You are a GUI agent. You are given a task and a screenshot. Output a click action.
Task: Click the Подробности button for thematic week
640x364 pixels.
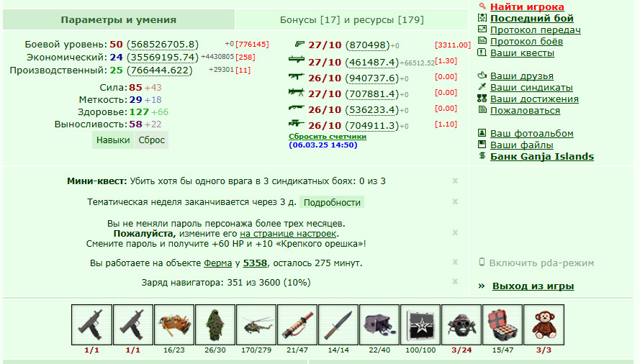coord(332,202)
